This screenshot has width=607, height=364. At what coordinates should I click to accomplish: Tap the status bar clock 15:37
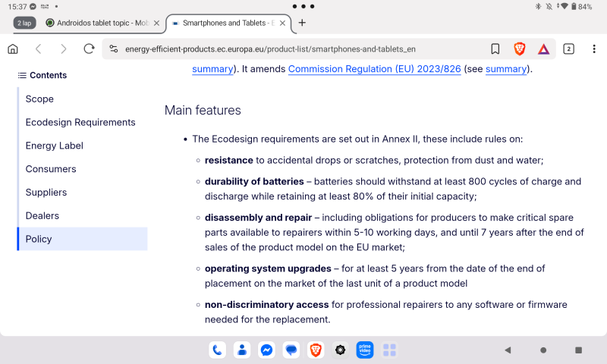(x=17, y=7)
